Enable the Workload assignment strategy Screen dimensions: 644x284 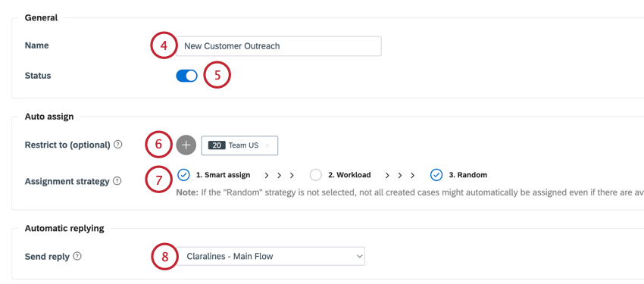tap(315, 175)
